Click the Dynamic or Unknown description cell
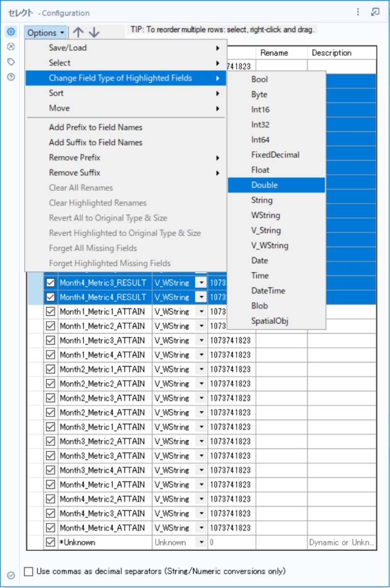 [342, 542]
